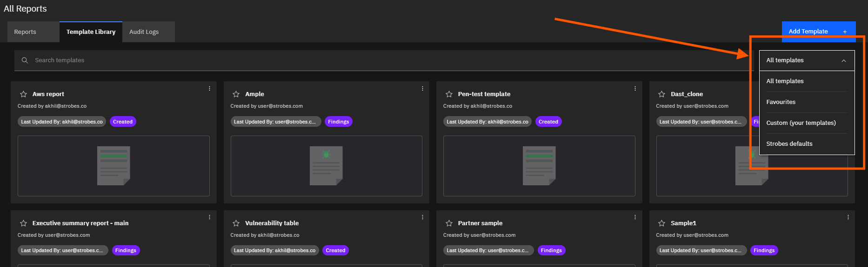The image size is (868, 267).
Task: Click the Aws report title
Action: (x=48, y=94)
